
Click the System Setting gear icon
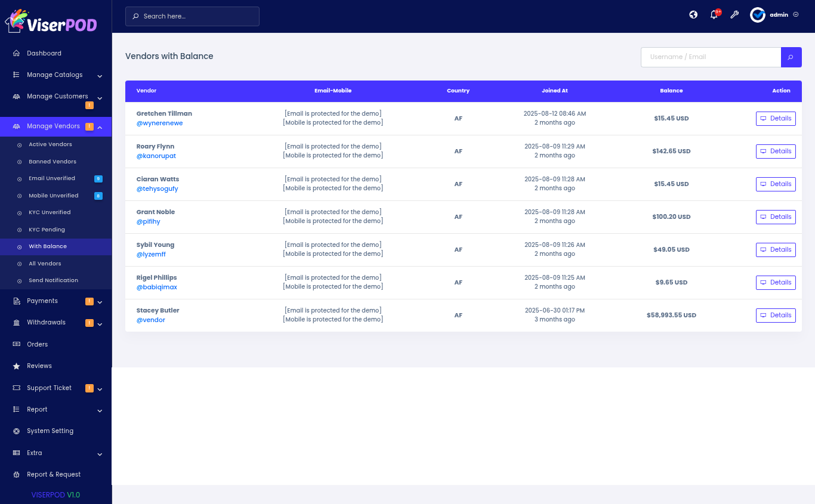point(16,431)
